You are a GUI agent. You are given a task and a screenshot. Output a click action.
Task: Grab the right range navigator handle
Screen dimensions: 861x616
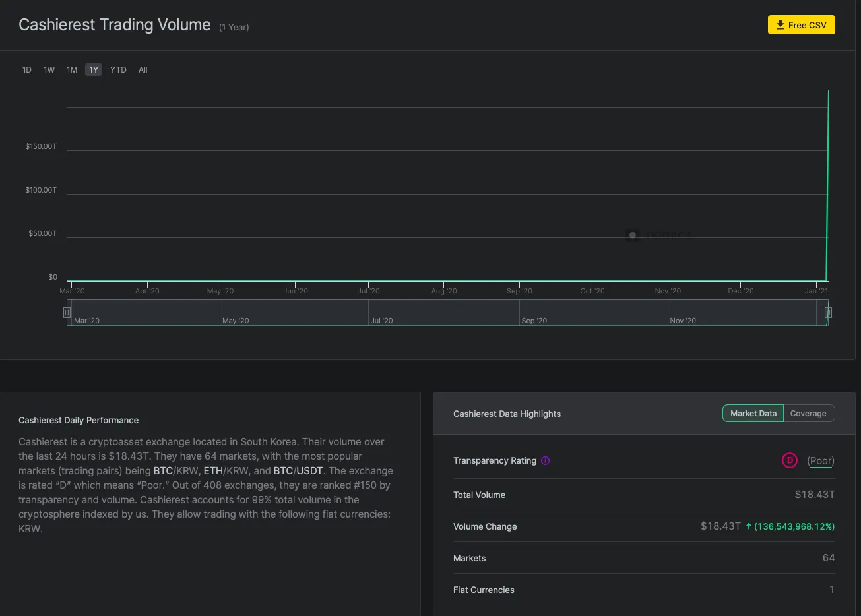point(828,313)
